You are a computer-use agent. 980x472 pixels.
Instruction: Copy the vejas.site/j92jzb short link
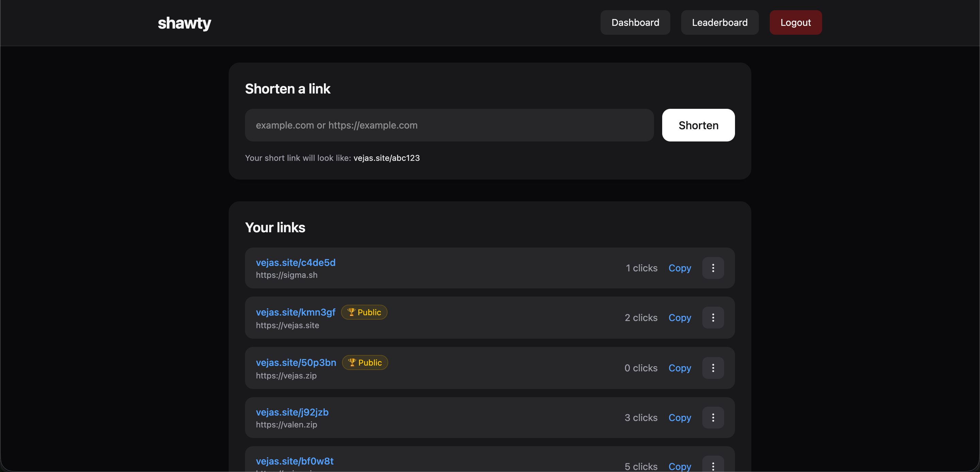(x=680, y=418)
